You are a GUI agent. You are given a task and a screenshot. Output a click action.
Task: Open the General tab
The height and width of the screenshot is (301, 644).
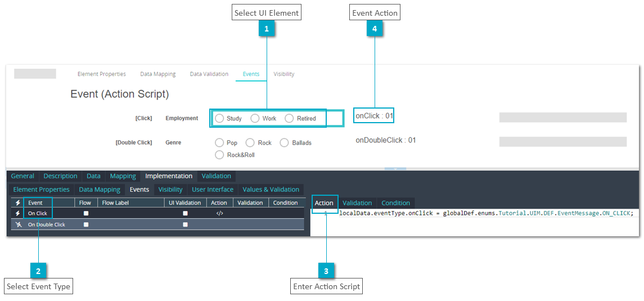[x=22, y=176]
